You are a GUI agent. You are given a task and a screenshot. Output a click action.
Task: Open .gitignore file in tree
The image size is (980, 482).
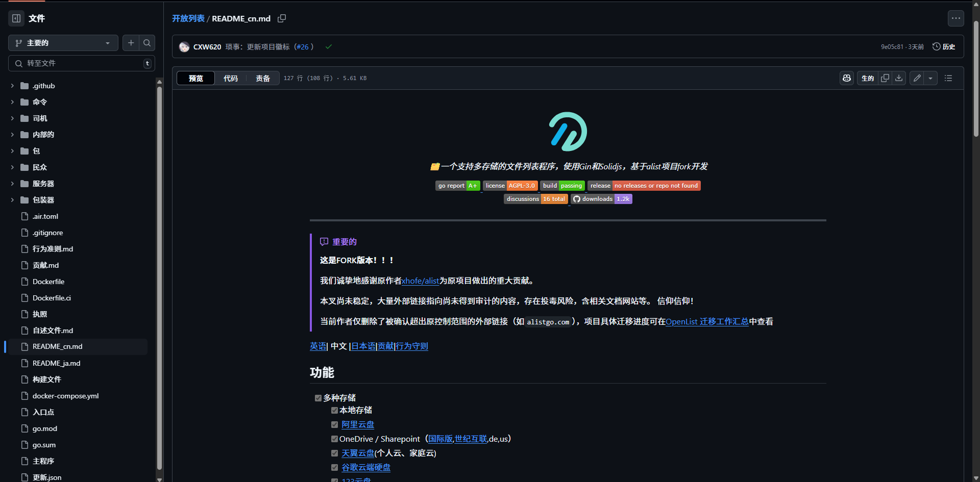click(x=48, y=233)
